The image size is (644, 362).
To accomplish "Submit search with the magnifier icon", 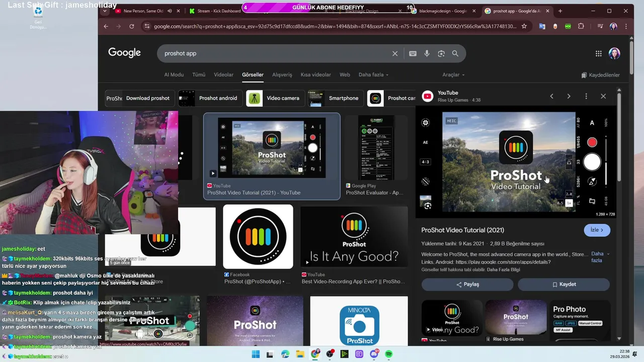I will click(455, 53).
